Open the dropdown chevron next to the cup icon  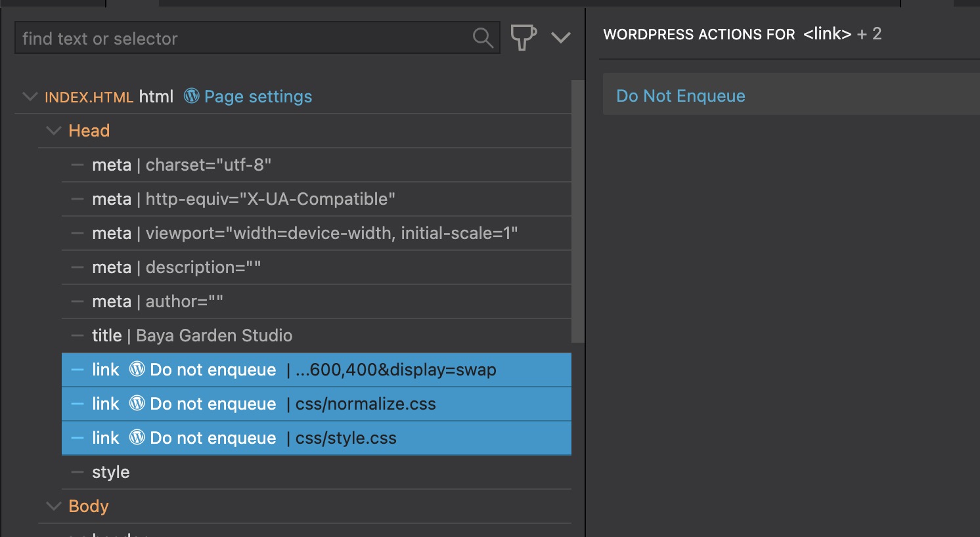561,38
